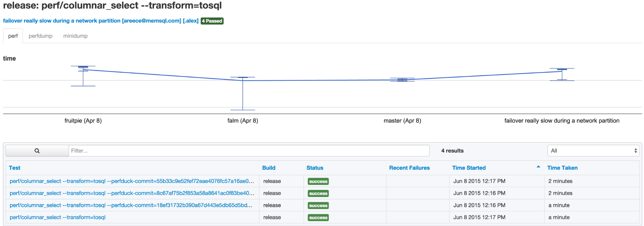Switch to the perf tab

13,36
